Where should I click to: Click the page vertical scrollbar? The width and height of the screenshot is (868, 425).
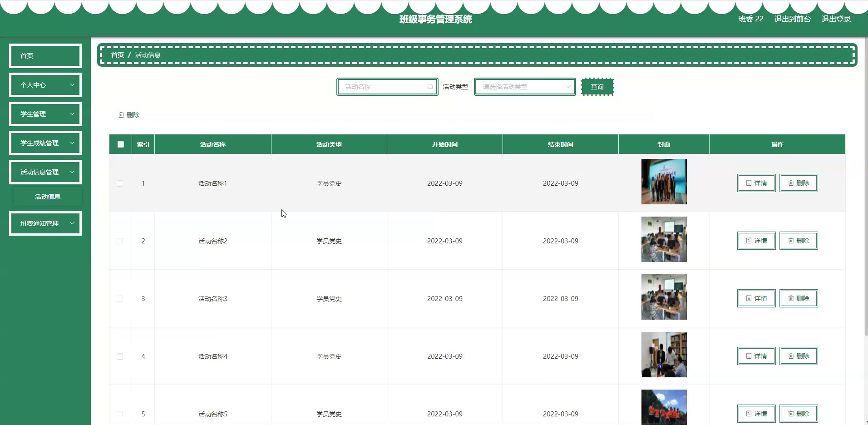tap(866, 186)
